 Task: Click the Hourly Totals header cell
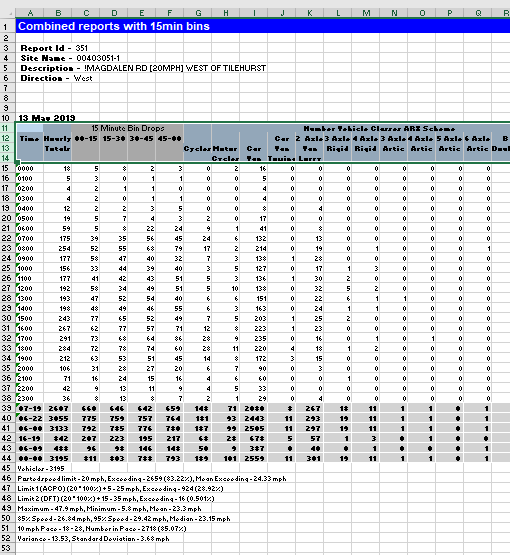point(57,143)
